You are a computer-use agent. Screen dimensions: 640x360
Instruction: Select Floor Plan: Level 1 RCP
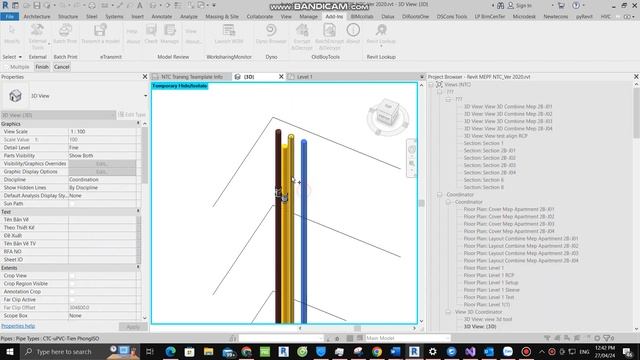(489, 275)
